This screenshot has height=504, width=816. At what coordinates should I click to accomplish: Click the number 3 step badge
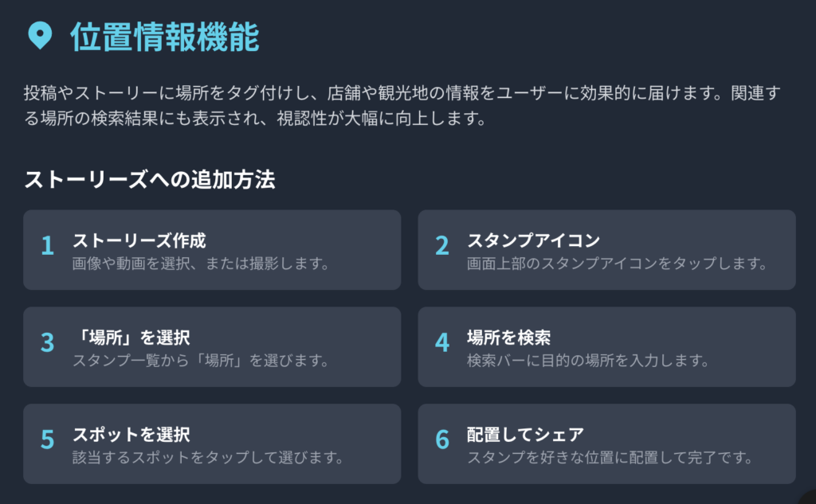(47, 342)
